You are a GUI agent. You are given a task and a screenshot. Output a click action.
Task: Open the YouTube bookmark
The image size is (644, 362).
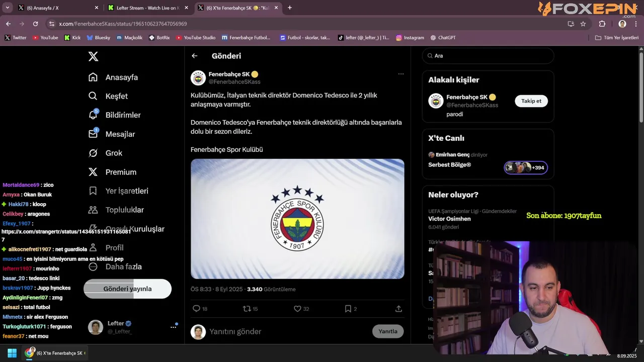click(x=45, y=38)
